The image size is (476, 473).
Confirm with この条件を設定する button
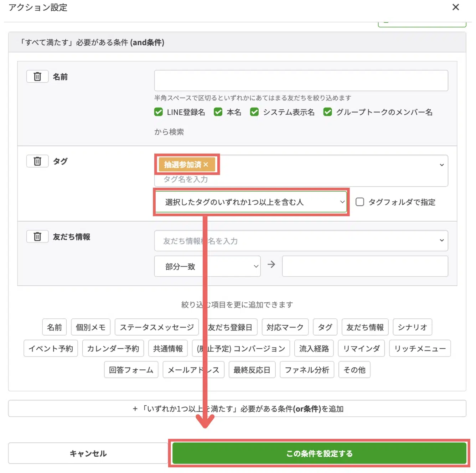click(319, 453)
